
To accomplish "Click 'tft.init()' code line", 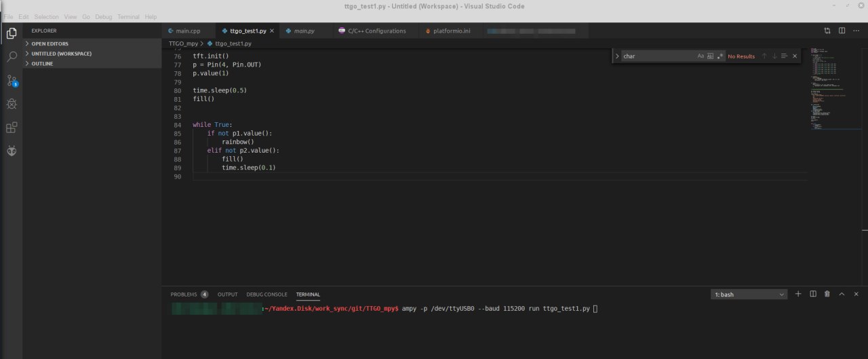I will (x=211, y=56).
